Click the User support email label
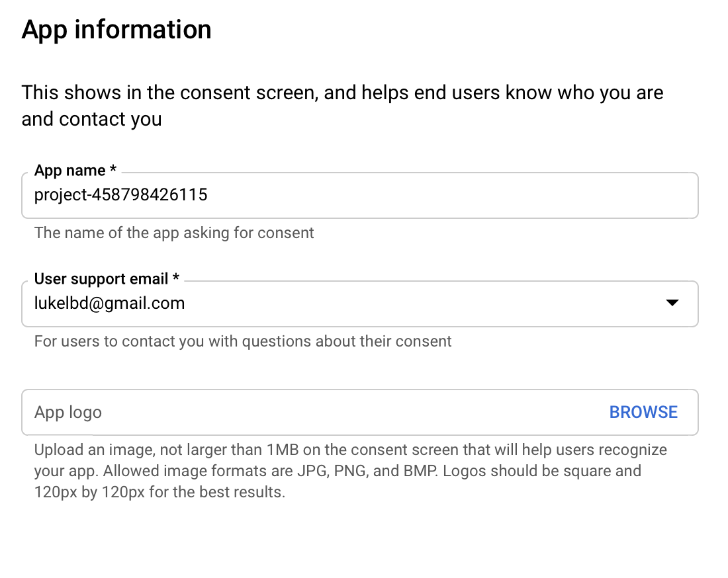Screen dimensions: 728x578 click(98, 278)
